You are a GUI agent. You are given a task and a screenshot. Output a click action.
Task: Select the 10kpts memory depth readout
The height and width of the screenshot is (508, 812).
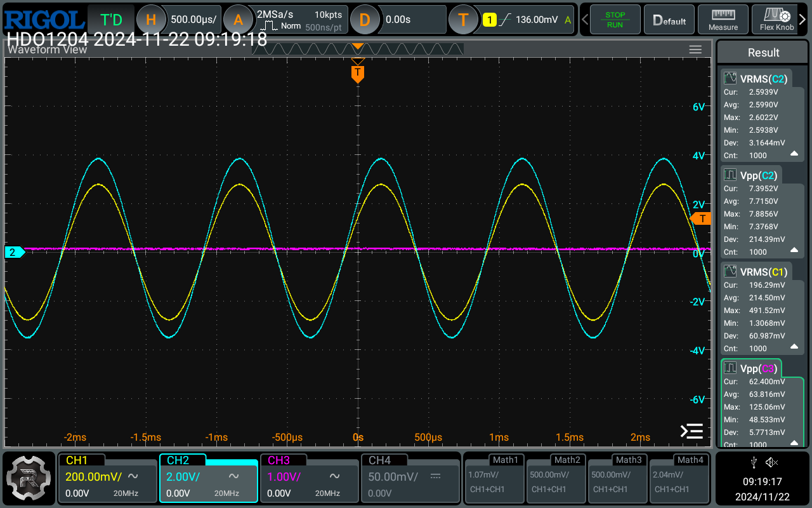pos(328,14)
